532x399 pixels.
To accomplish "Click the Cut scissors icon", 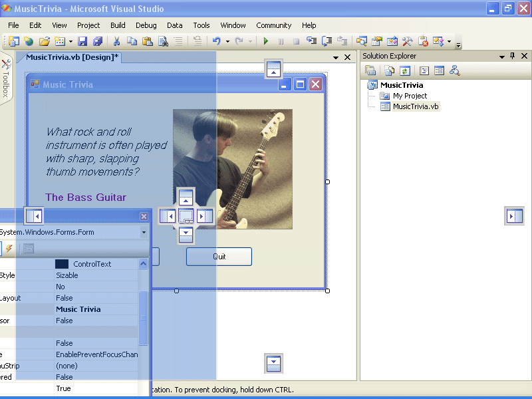I will [x=116, y=41].
